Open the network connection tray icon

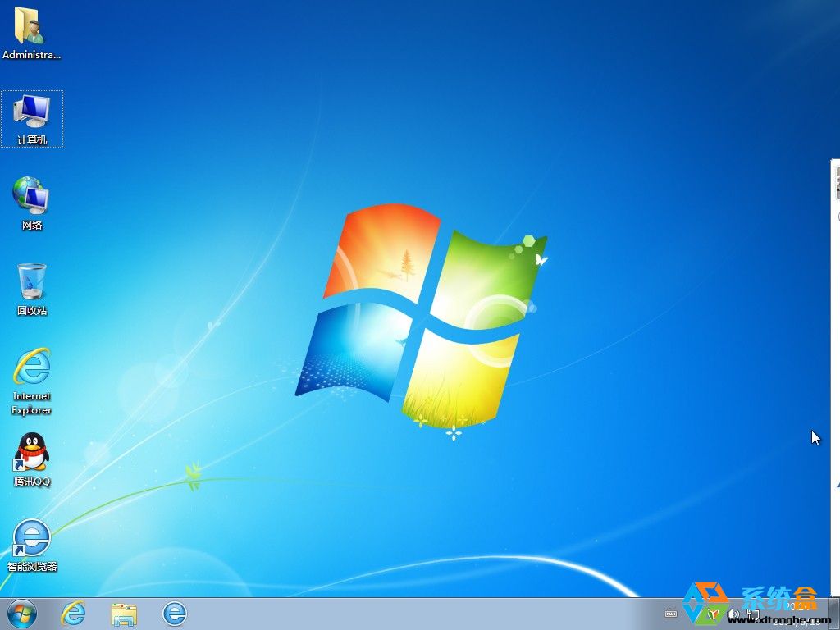click(x=752, y=614)
